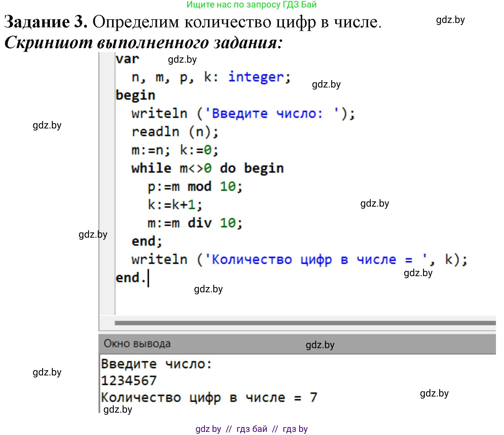Image resolution: width=504 pixels, height=435 pixels.
Task: Click the 'var' keyword on first code line
Action: (x=127, y=59)
